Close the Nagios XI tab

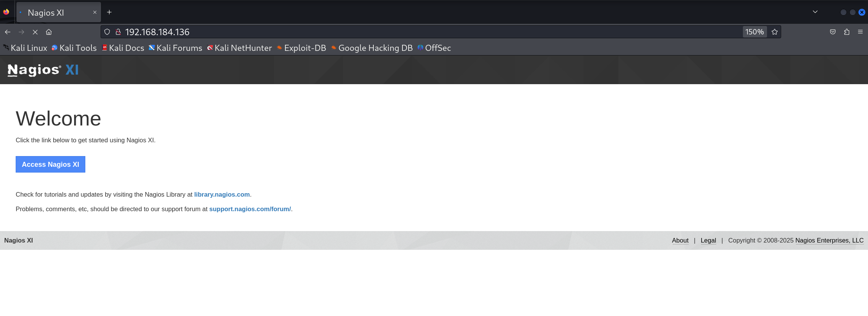(x=95, y=12)
